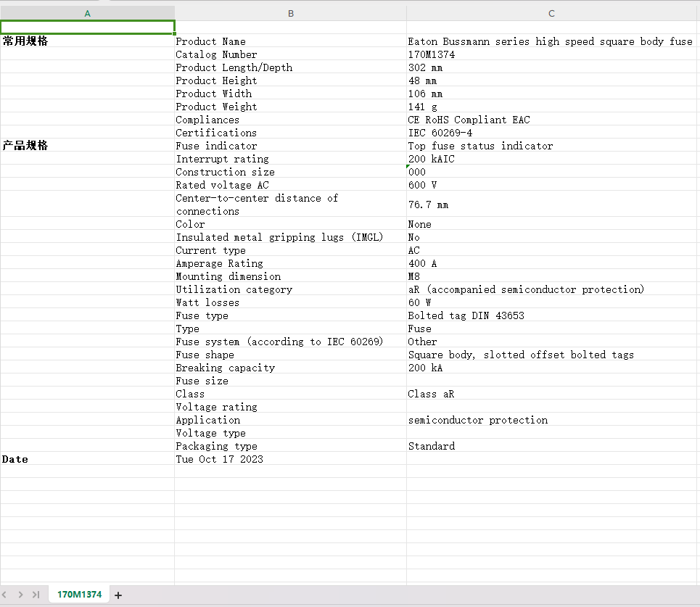Image resolution: width=700 pixels, height=607 pixels.
Task: Click the 'Rated voltage AC' cell
Action: coord(291,185)
